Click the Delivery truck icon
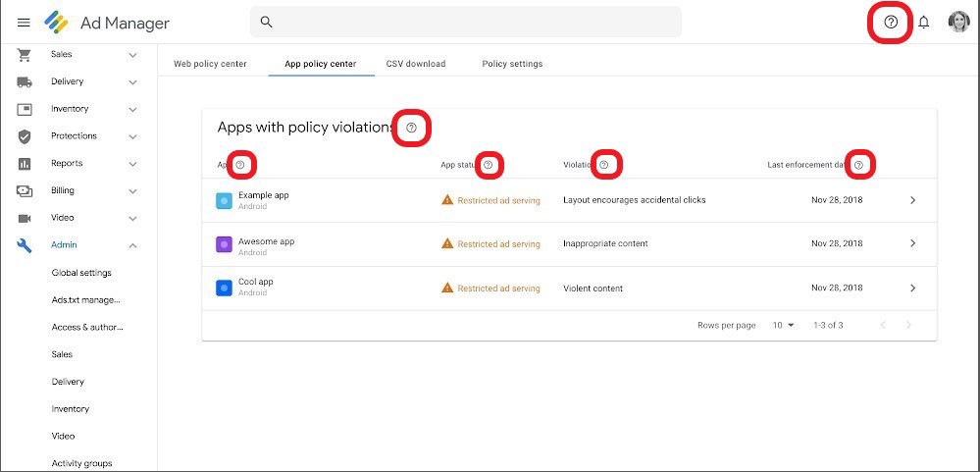The image size is (980, 472). pos(25,81)
